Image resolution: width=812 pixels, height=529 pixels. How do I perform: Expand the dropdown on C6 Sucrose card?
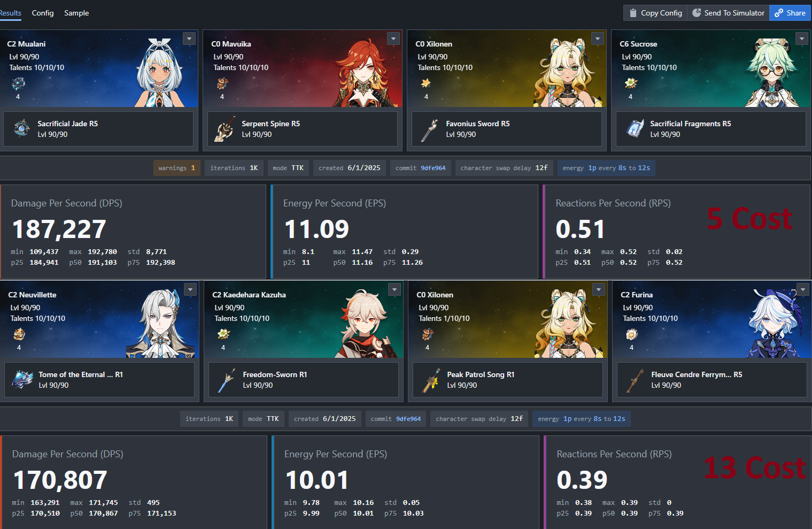802,39
